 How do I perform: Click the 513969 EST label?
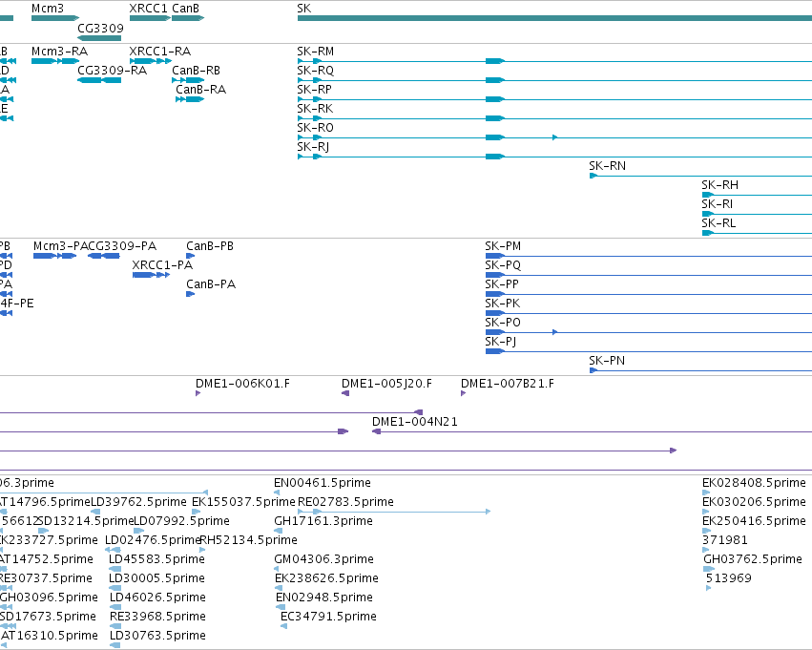[x=729, y=578]
